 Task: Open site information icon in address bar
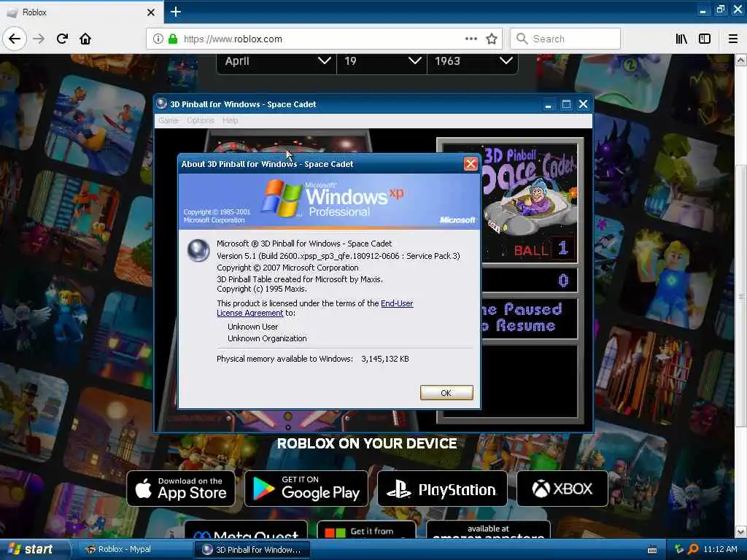coord(158,39)
